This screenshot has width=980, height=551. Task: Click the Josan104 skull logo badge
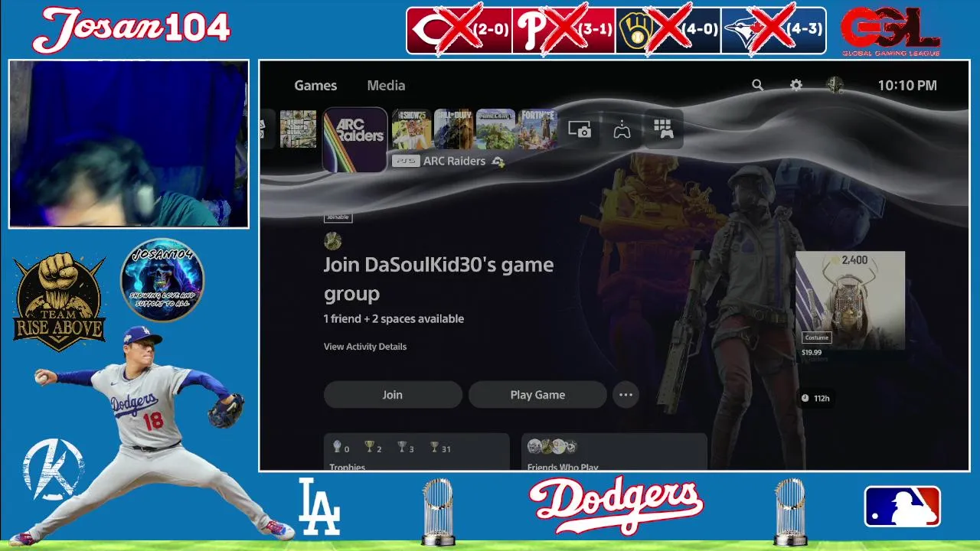click(x=162, y=279)
